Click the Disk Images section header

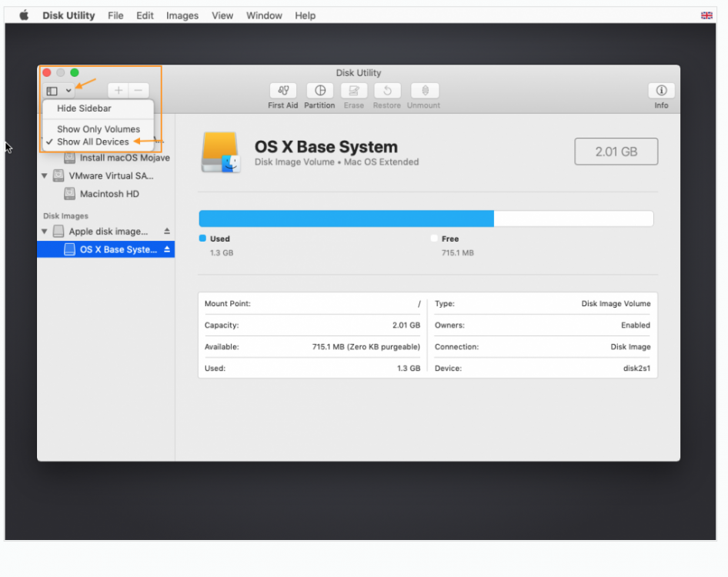tap(65, 216)
